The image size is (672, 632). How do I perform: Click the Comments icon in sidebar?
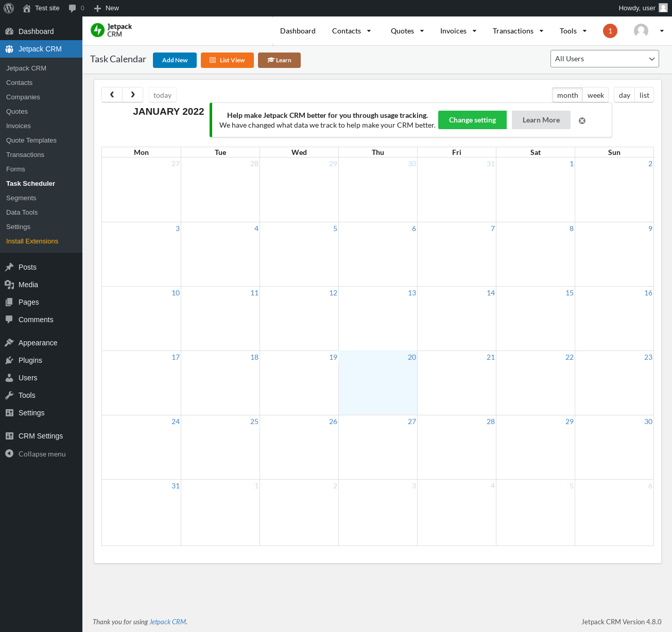pyautogui.click(x=9, y=320)
